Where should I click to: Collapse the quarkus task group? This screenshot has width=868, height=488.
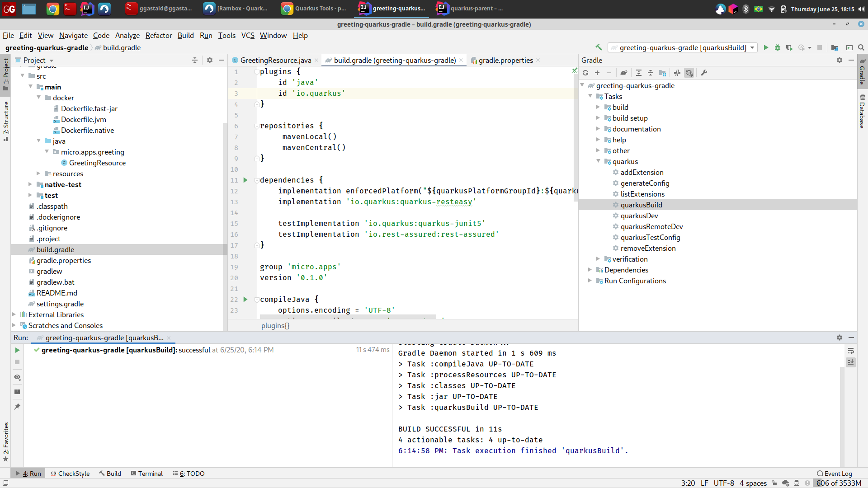598,161
